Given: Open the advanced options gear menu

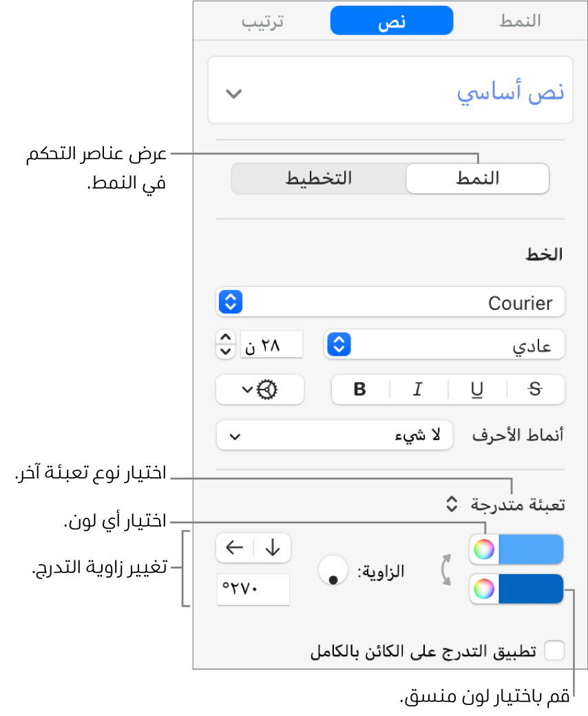Looking at the screenshot, I should (x=260, y=390).
